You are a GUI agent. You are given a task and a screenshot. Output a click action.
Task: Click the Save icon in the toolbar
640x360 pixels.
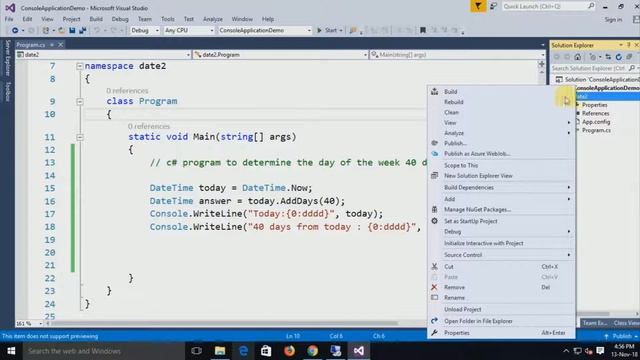click(72, 30)
